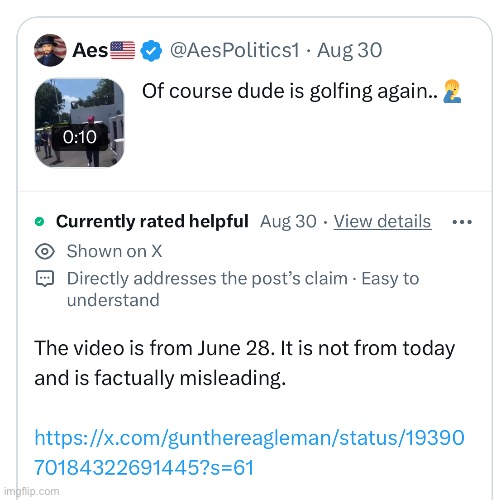Click the imgflip.com watermark
This screenshot has width=501, height=500.
32,491
